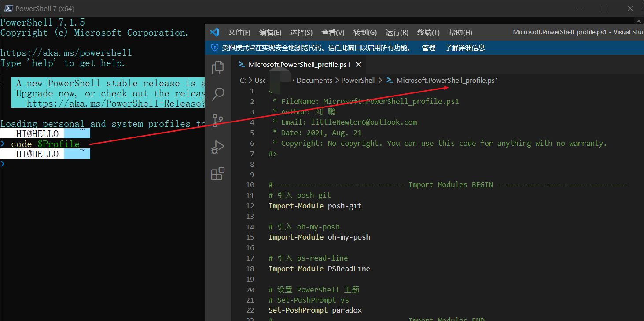This screenshot has height=321, width=644.
Task: Click the PowerShell title bar icon
Action: [8, 8]
